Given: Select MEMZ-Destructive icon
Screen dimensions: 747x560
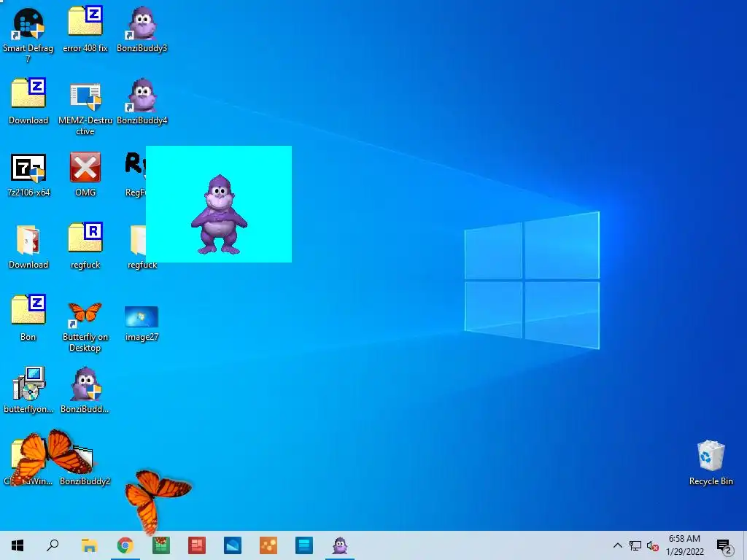Looking at the screenshot, I should pyautogui.click(x=85, y=107).
